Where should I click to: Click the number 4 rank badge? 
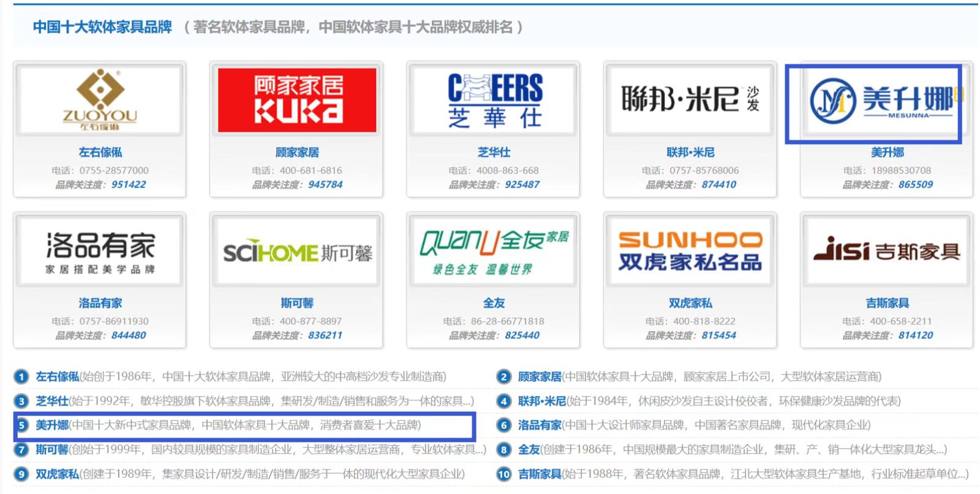(x=503, y=401)
